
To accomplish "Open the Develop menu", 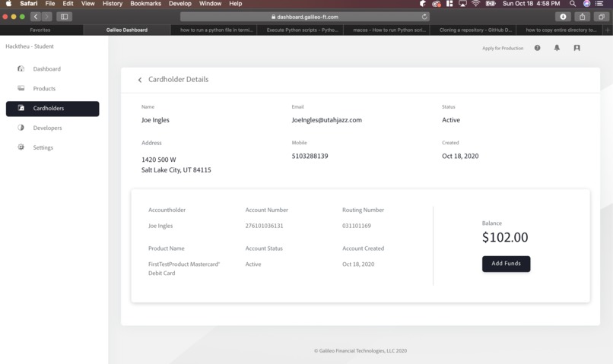I will (179, 4).
